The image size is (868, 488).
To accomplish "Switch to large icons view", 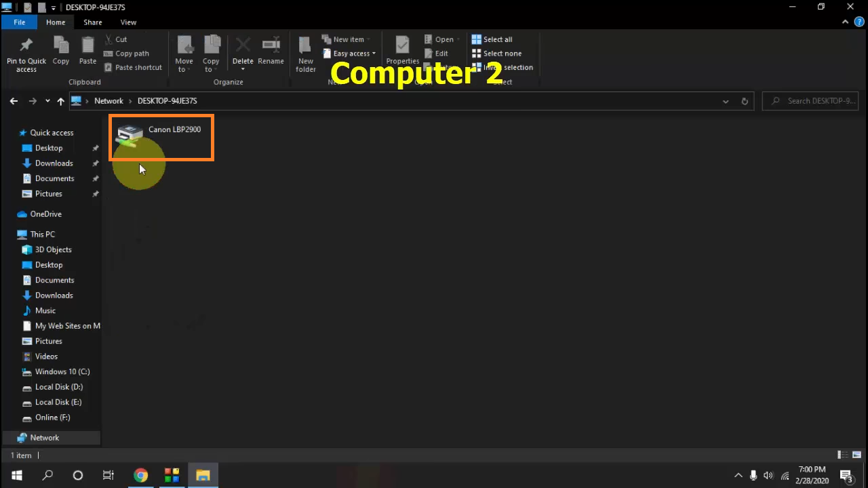I will 856,455.
